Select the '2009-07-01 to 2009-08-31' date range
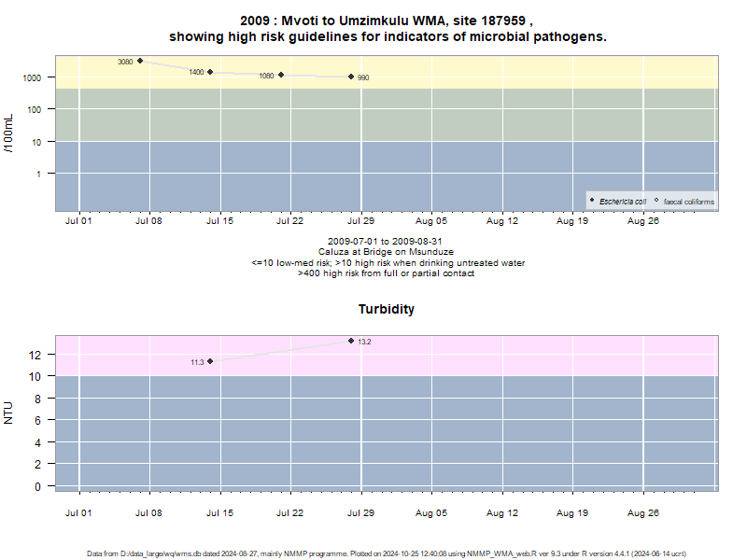747x560 pixels. coord(385,242)
